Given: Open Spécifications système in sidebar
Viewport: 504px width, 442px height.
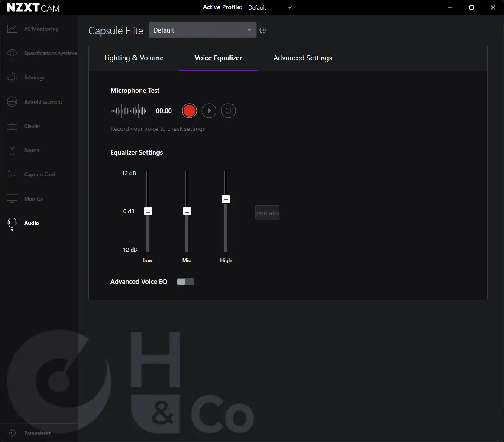Looking at the screenshot, I should [51, 53].
